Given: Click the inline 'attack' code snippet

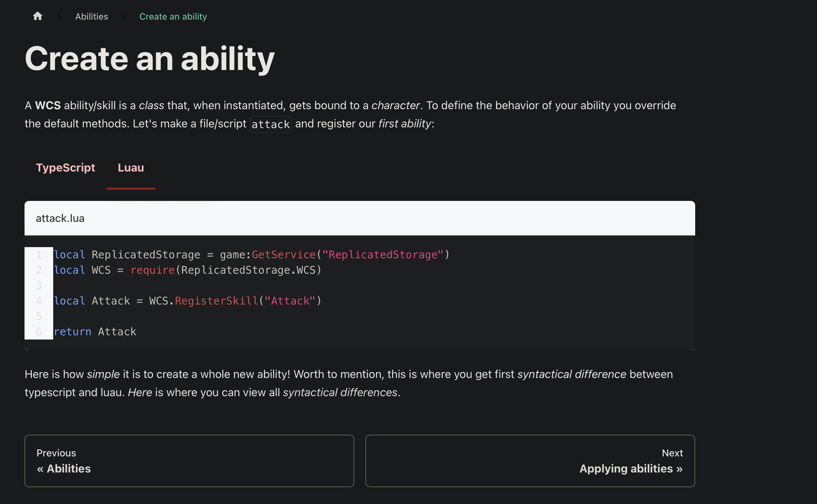Looking at the screenshot, I should [x=271, y=124].
